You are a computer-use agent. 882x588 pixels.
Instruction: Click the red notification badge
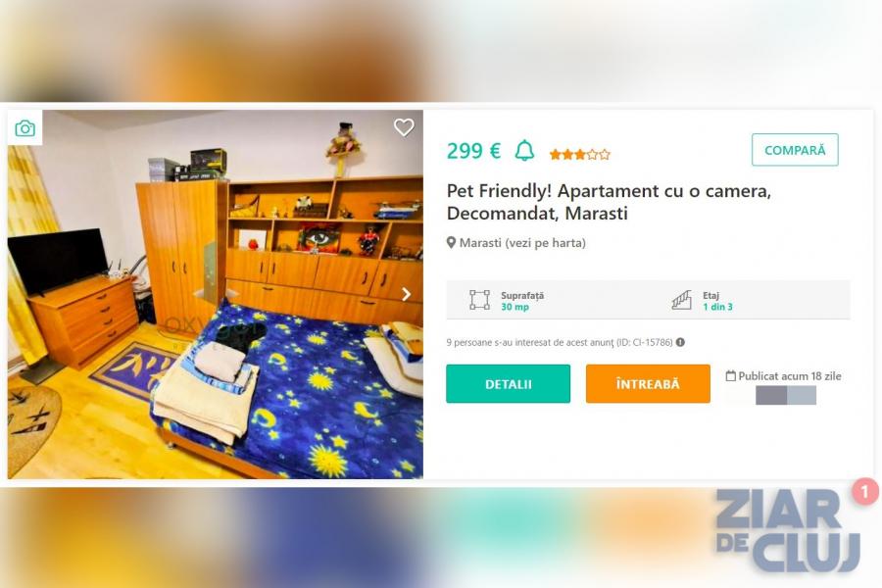coord(864,492)
